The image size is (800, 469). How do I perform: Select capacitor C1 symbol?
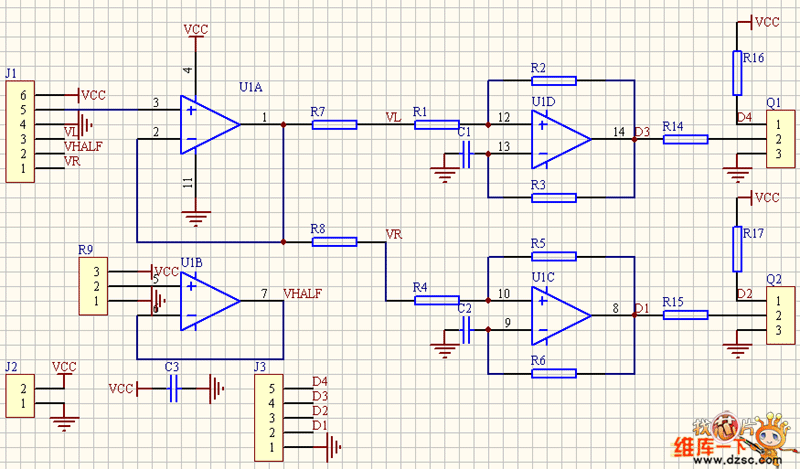tap(464, 154)
